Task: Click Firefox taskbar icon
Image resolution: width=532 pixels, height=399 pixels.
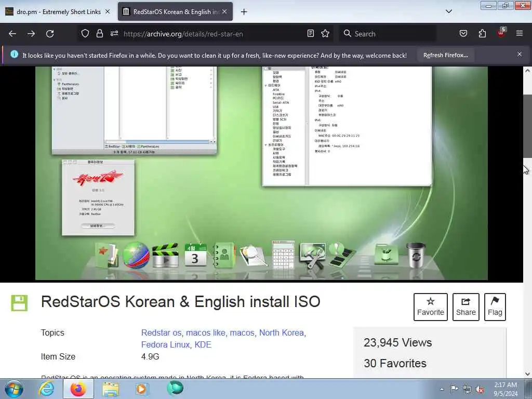Action: [78, 389]
